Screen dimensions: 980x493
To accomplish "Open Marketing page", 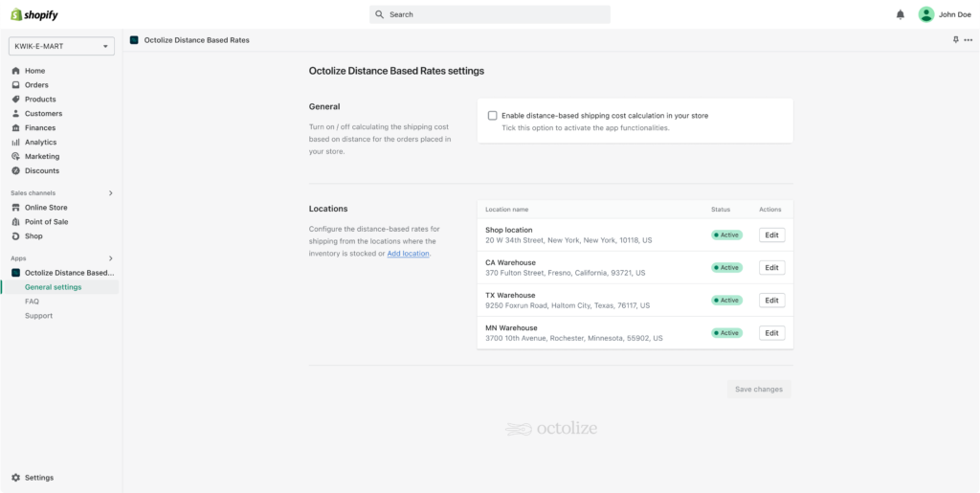I will pyautogui.click(x=42, y=156).
